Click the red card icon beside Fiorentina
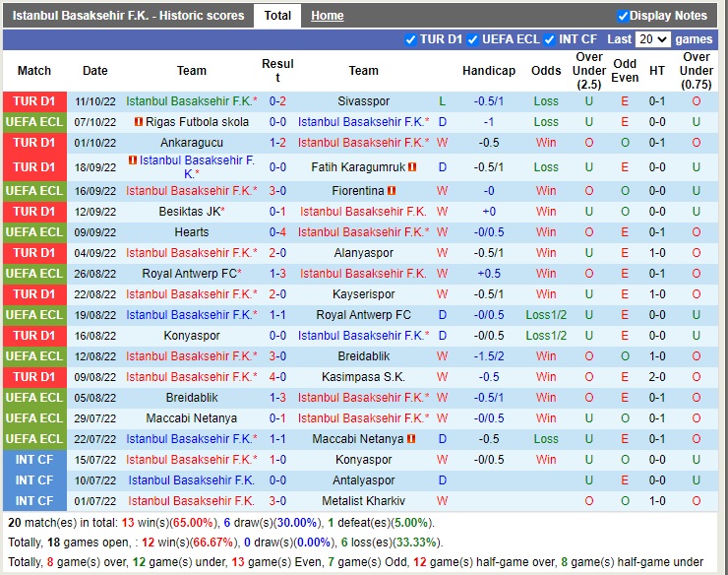The image size is (728, 575). [x=392, y=191]
